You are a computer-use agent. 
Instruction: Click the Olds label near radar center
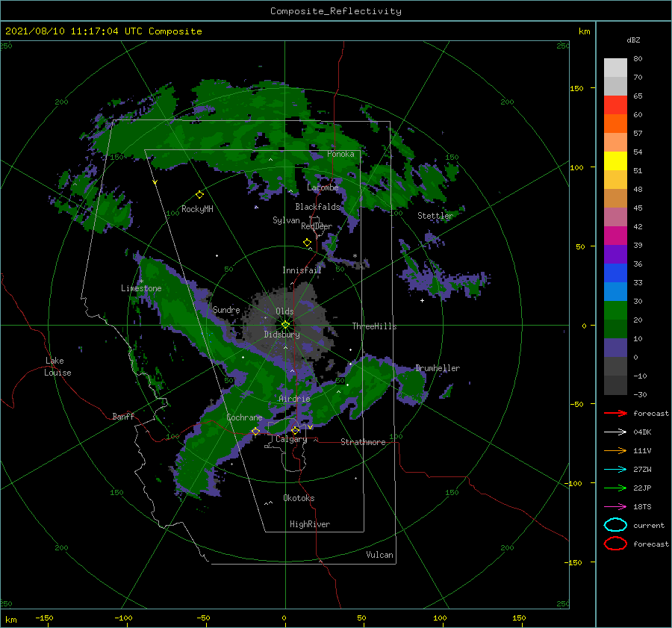pyautogui.click(x=284, y=311)
